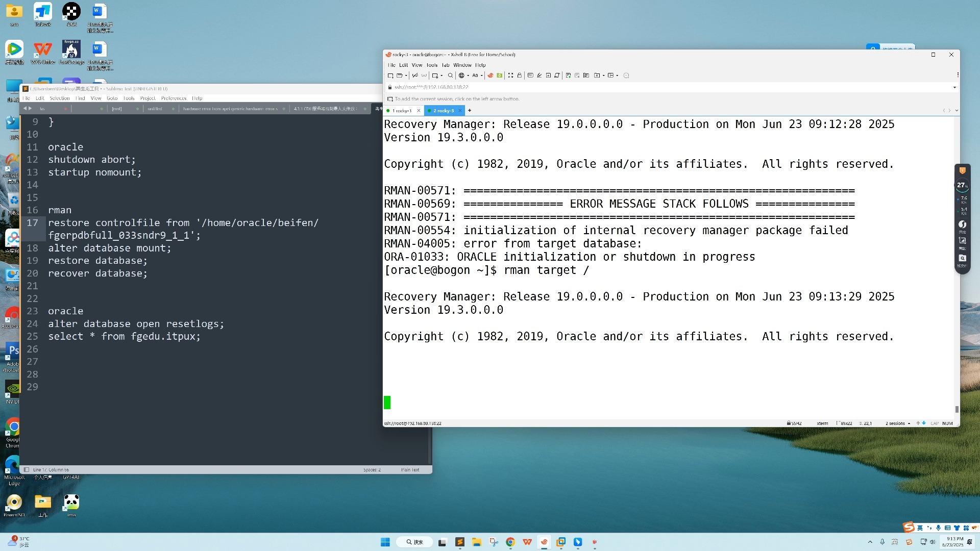Click the download pane icon in Xshell toolbar

pyautogui.click(x=597, y=76)
